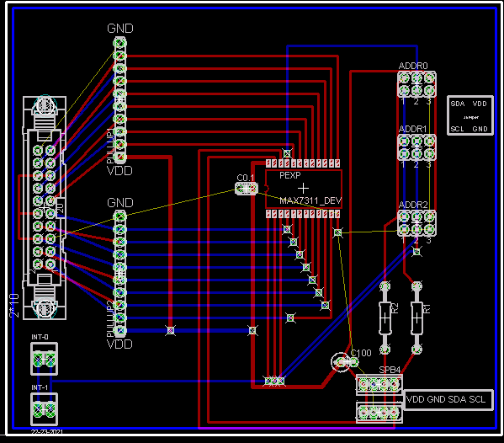Viewport: 504px width, 443px height.
Task: Select the INT-0 connector label
Action: coord(40,337)
